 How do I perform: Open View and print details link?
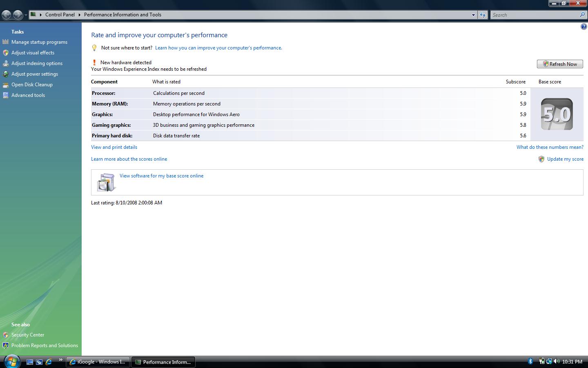click(114, 147)
